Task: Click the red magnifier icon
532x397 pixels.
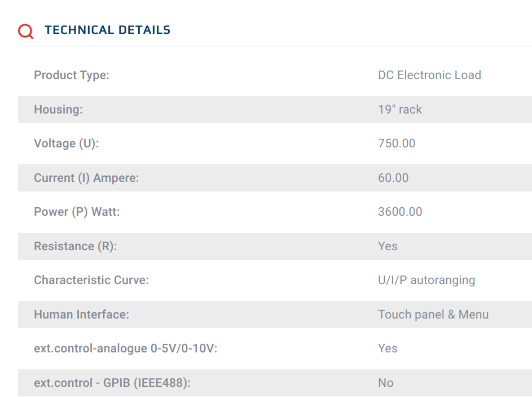Action: tap(26, 31)
